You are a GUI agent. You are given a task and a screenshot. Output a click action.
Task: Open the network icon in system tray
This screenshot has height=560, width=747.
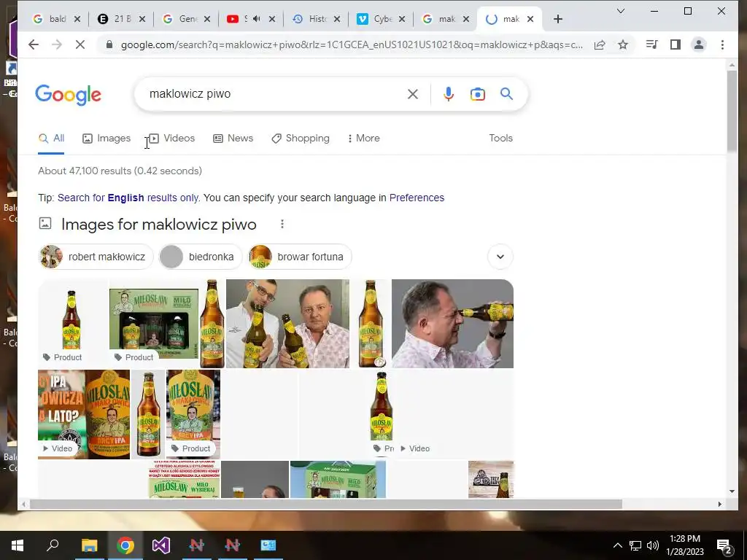[x=635, y=545]
